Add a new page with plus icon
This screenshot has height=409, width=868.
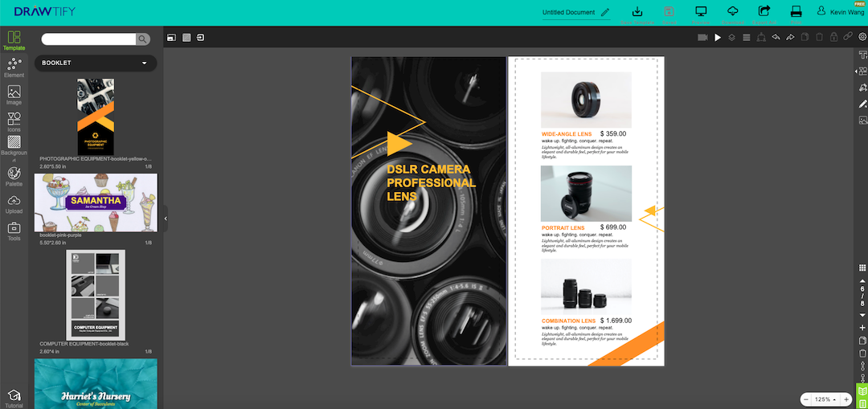click(862, 328)
